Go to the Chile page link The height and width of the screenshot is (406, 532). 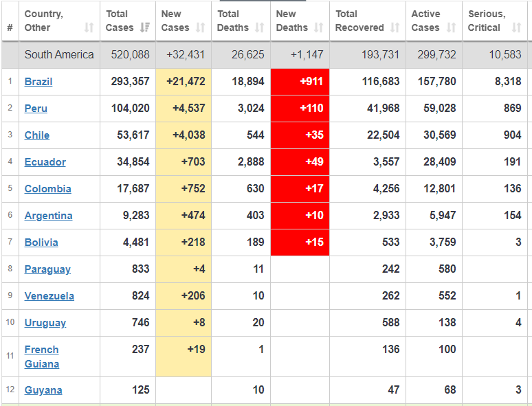coord(37,135)
